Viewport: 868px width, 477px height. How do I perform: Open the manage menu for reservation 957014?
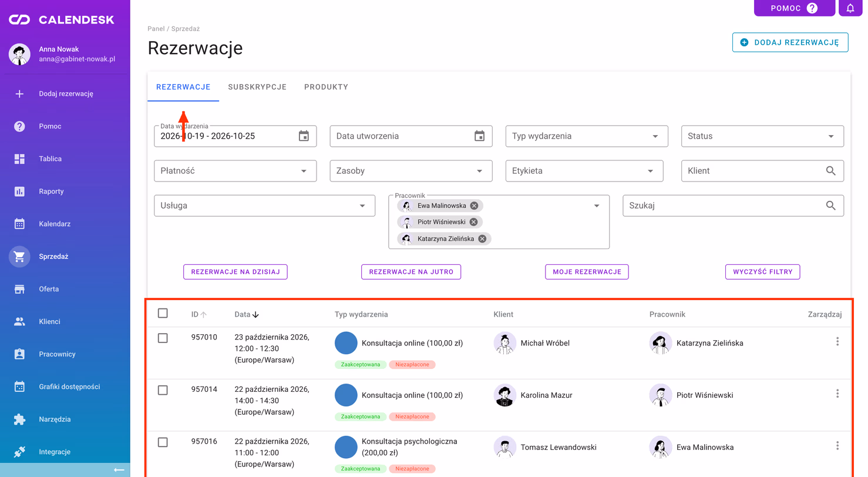coord(837,394)
